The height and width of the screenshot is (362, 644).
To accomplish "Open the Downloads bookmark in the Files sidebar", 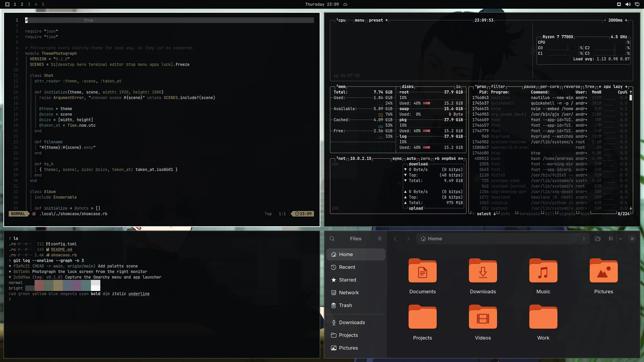I will (x=356, y=322).
